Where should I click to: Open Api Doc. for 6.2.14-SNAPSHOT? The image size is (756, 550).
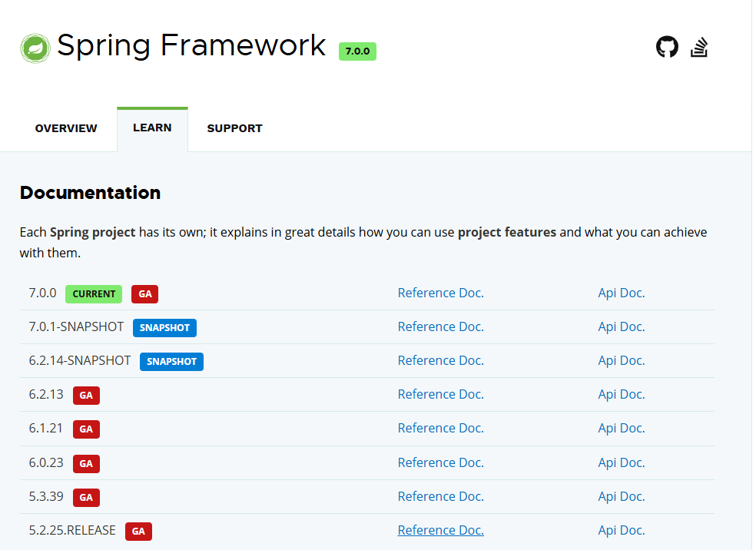pyautogui.click(x=622, y=360)
